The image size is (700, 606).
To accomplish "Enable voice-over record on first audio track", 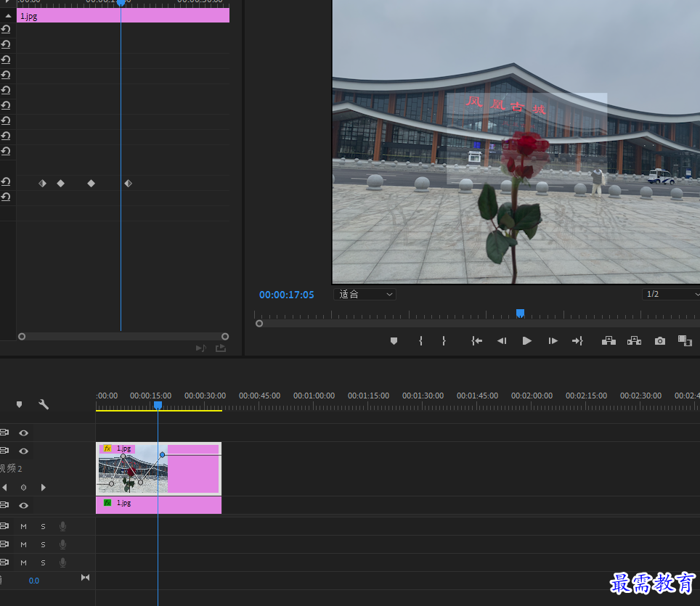I will point(63,527).
